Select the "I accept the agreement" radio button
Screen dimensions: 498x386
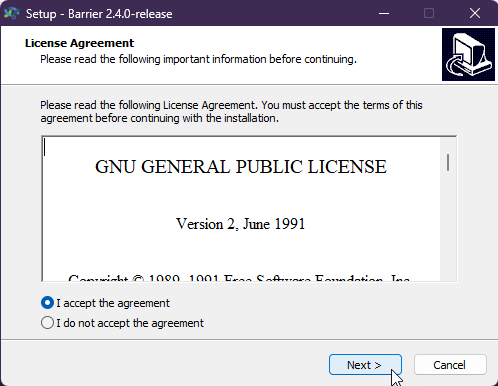[x=47, y=303]
